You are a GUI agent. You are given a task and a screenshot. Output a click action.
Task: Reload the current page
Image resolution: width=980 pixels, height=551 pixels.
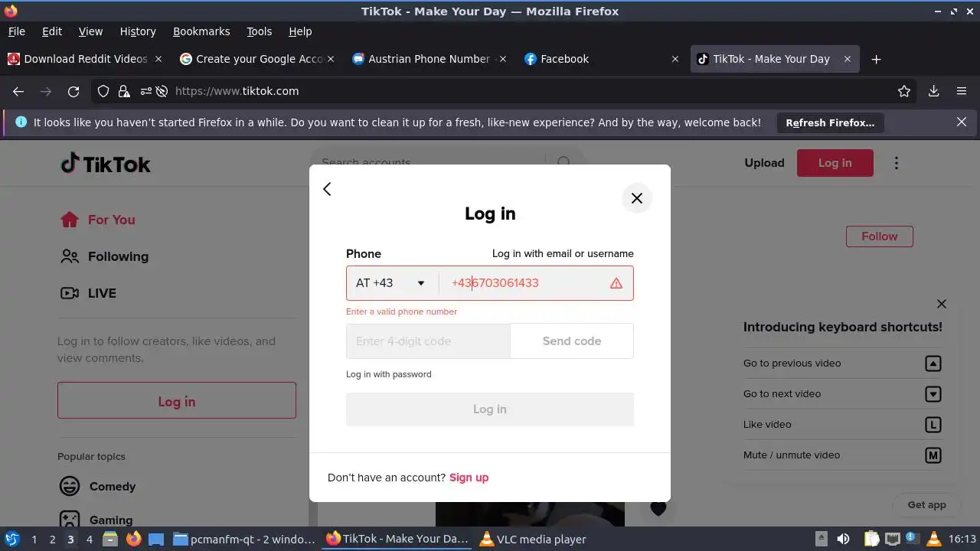(x=73, y=91)
